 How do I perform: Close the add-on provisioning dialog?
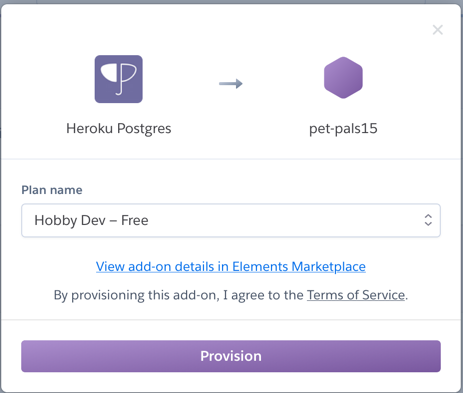438,30
